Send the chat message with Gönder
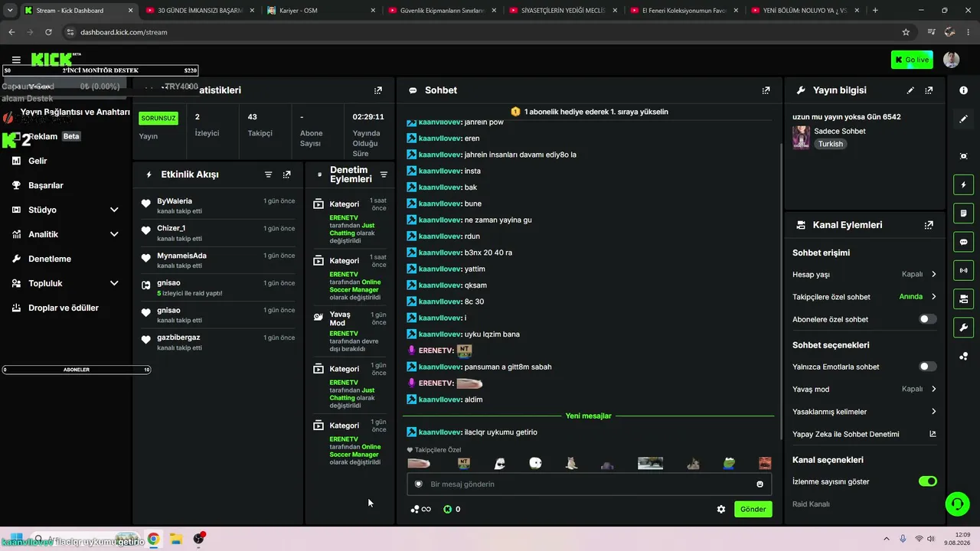 [753, 509]
